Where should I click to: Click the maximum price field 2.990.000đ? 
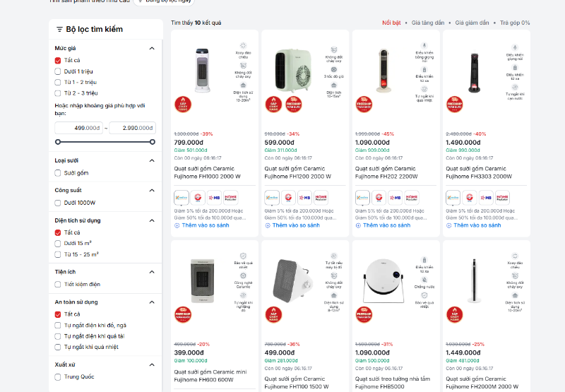click(x=133, y=128)
